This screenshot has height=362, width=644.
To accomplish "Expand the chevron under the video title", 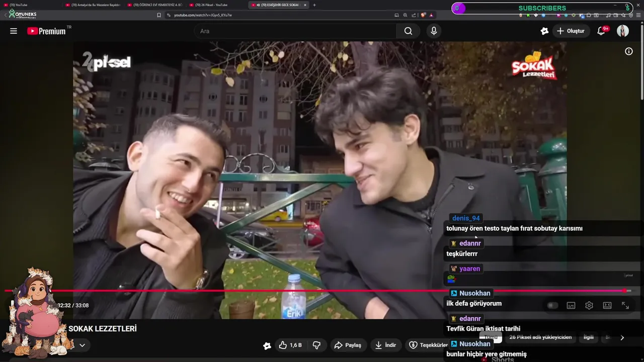I will click(82, 345).
